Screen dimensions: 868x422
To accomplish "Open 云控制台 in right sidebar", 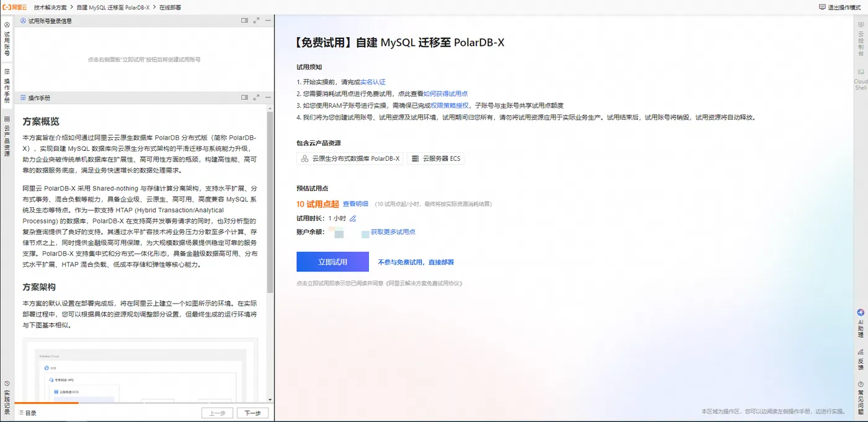I will coord(861,38).
